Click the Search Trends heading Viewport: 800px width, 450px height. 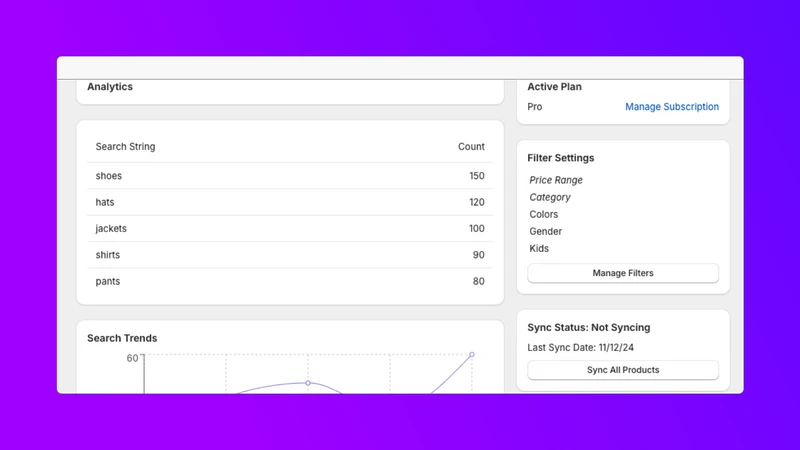pyautogui.click(x=122, y=338)
